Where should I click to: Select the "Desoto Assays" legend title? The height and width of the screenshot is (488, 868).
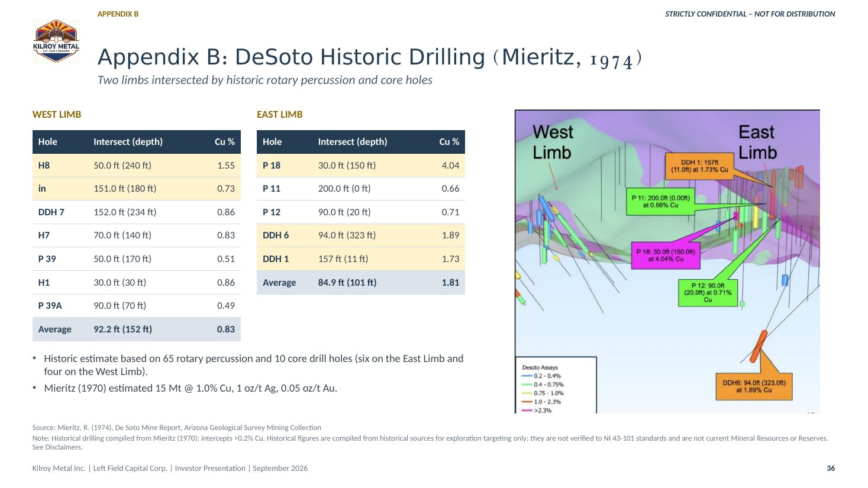(x=540, y=367)
